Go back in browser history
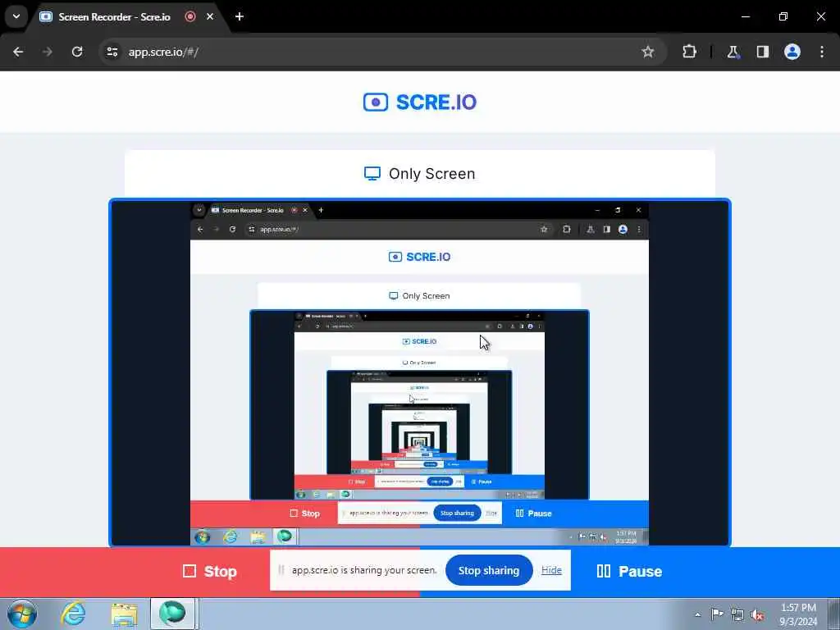Viewport: 840px width, 630px height. click(18, 52)
